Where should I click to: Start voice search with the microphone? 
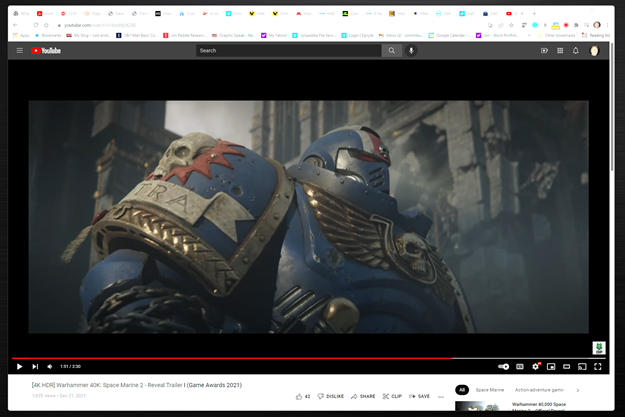pyautogui.click(x=411, y=51)
